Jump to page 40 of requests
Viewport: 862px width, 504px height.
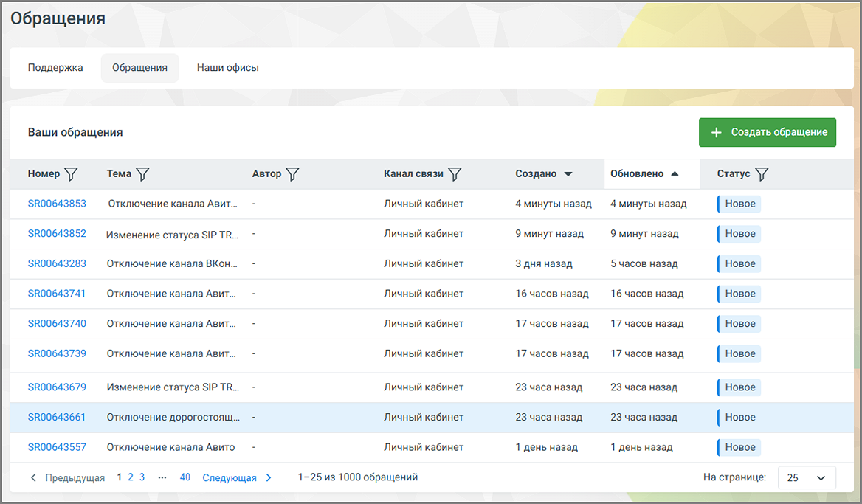coord(185,477)
